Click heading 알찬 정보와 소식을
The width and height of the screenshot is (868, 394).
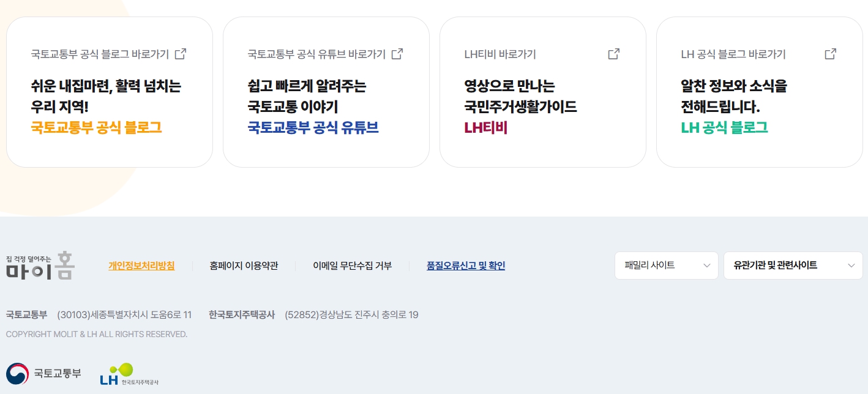click(x=734, y=86)
